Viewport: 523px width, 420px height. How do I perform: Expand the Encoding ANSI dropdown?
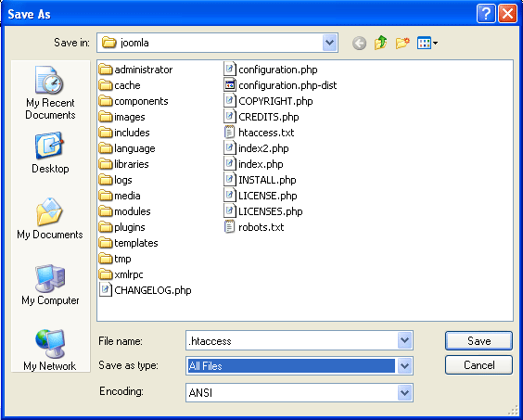404,392
